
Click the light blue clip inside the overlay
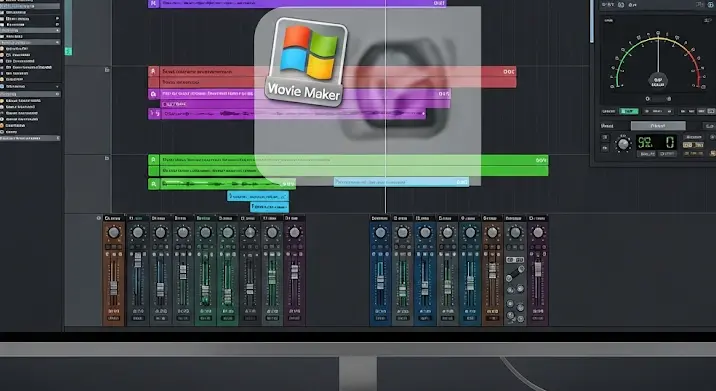[x=401, y=182]
